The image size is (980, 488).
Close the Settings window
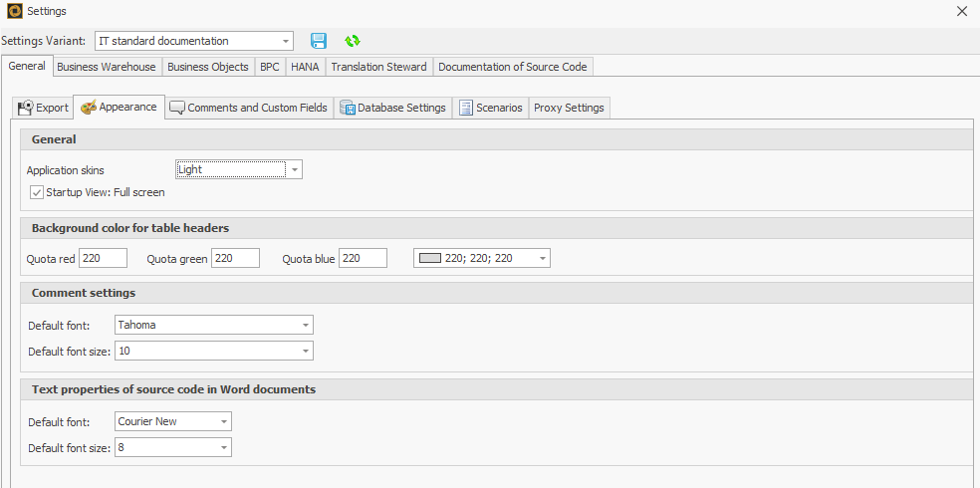[x=961, y=11]
